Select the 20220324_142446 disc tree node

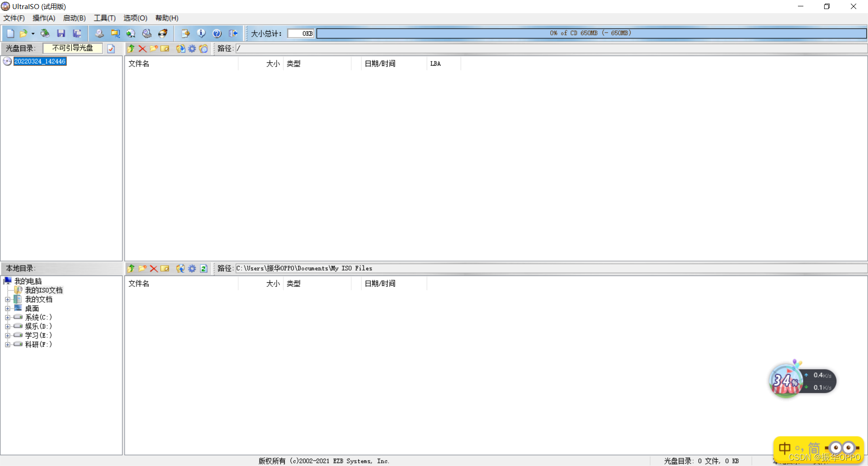point(40,61)
